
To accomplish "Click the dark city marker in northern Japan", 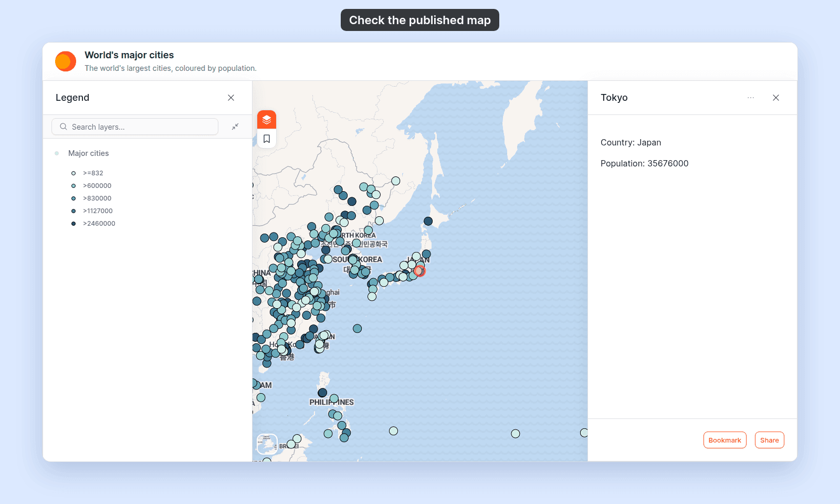I will (428, 222).
